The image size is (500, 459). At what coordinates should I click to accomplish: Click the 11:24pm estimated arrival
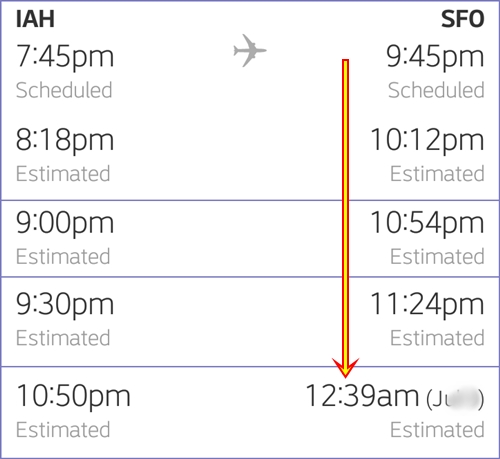427,304
